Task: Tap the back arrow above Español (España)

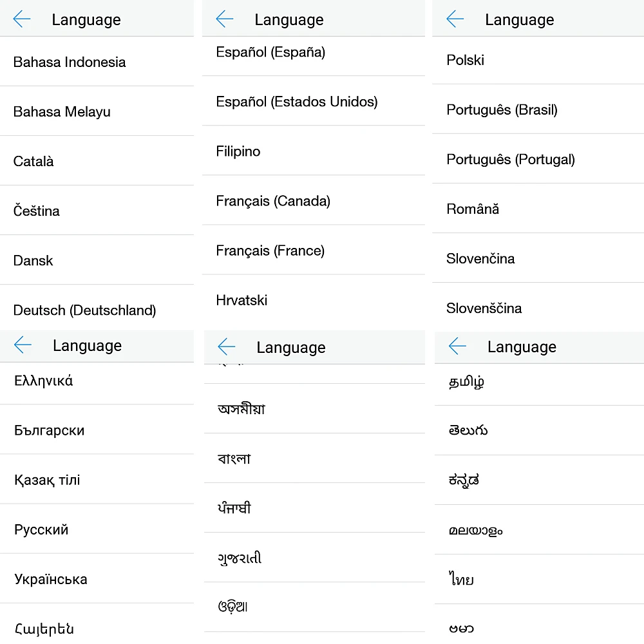Action: pos(225,20)
